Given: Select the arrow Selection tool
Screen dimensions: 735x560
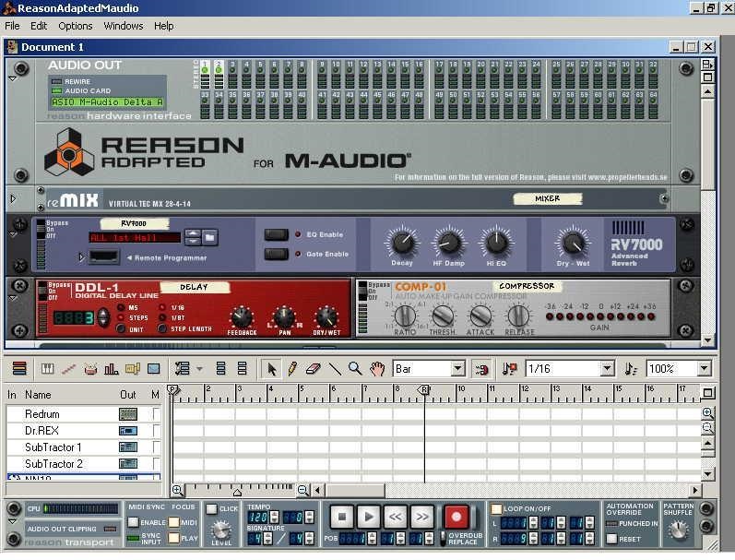Looking at the screenshot, I should 271,369.
